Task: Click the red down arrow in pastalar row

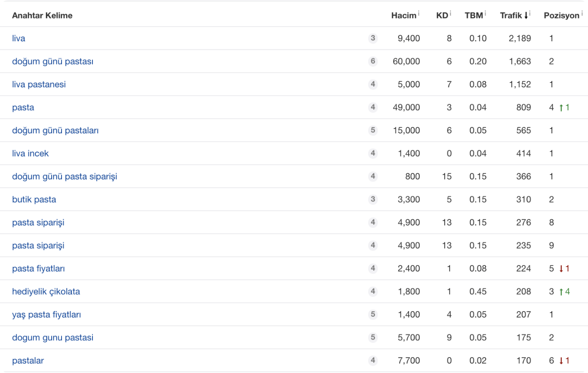Action: 561,361
